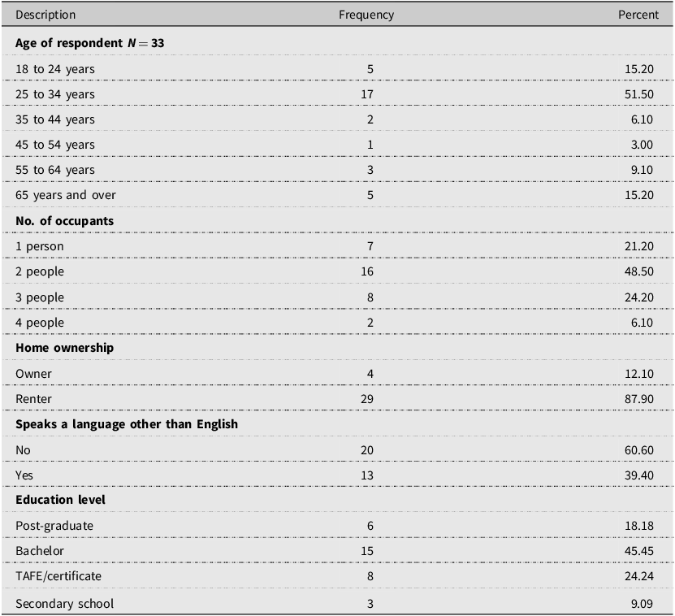This screenshot has height=616, width=675.
Task: Select the 2 people row label
Action: pos(40,271)
